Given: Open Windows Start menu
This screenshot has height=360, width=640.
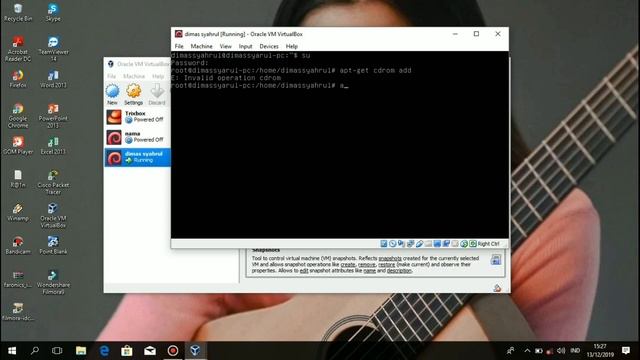Looking at the screenshot, I should (12, 351).
